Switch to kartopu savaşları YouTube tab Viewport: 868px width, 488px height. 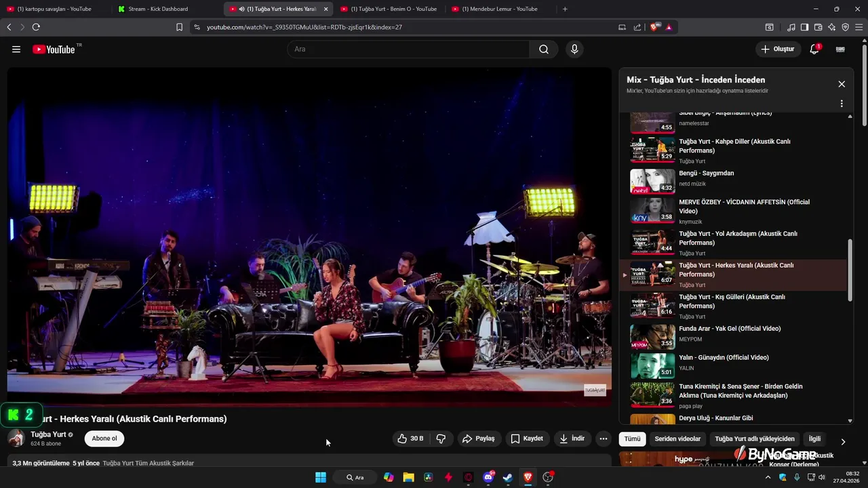[x=54, y=9]
